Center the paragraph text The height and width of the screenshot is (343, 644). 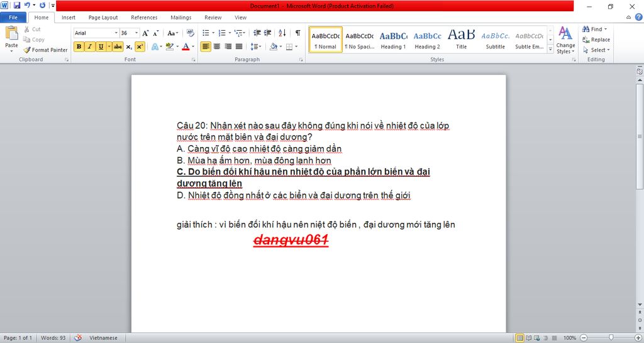pos(217,46)
